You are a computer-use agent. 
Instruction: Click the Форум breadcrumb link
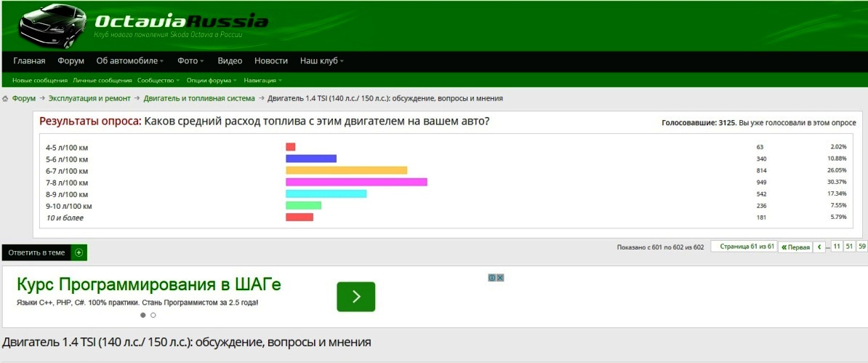coord(24,99)
